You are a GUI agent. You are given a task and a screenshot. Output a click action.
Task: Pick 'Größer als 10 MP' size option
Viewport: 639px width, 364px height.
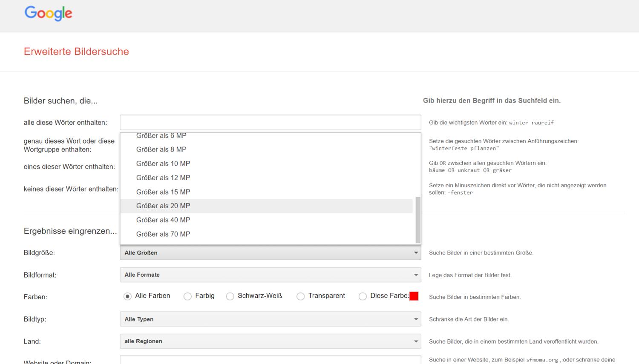pyautogui.click(x=163, y=163)
